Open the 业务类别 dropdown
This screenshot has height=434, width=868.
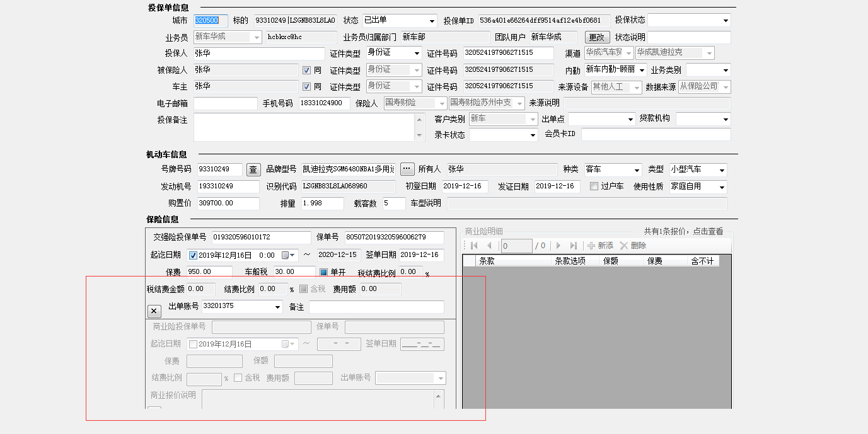[x=725, y=70]
